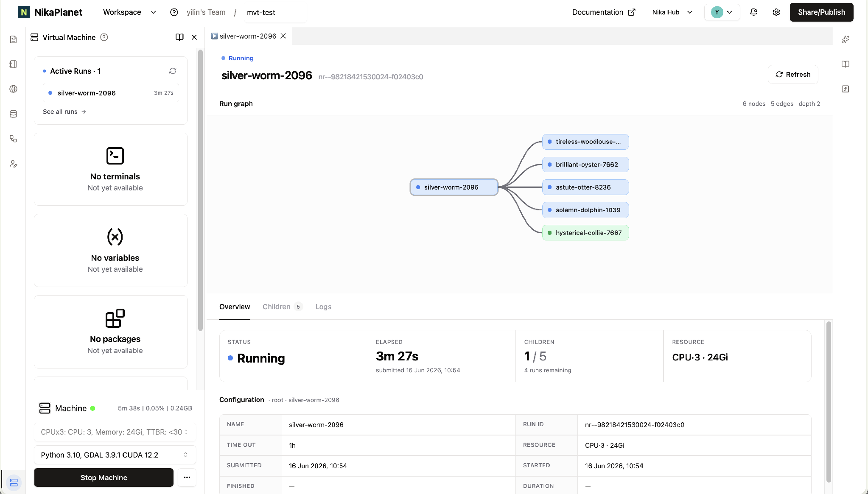Click the Share/Publish button
This screenshot has height=494, width=868.
coord(821,12)
